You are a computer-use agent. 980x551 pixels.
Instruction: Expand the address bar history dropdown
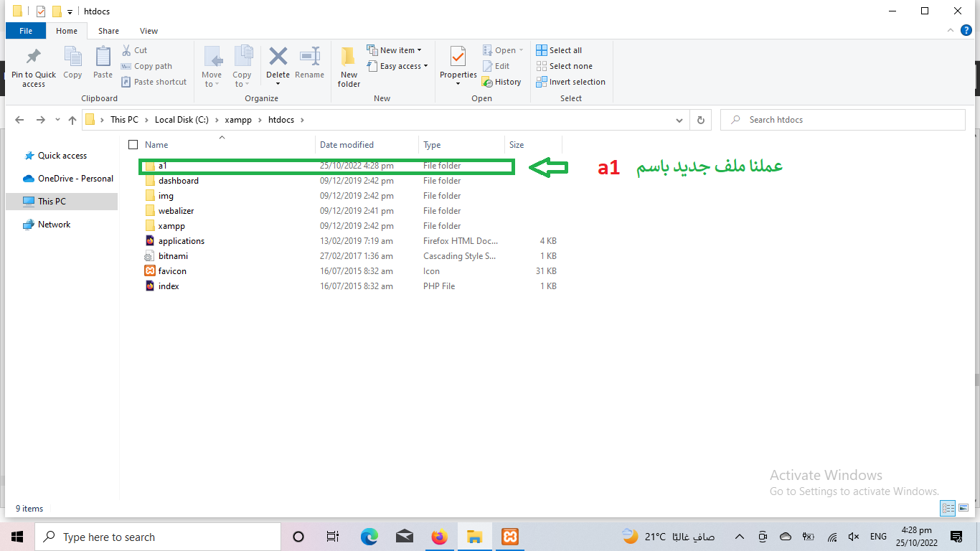pos(679,120)
